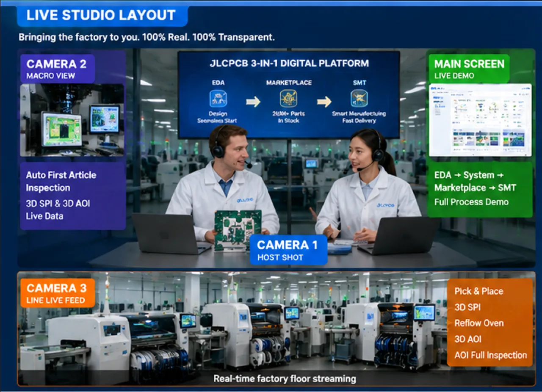The image size is (542, 392).
Task: Click the green circuit board on desk
Action: tap(238, 230)
